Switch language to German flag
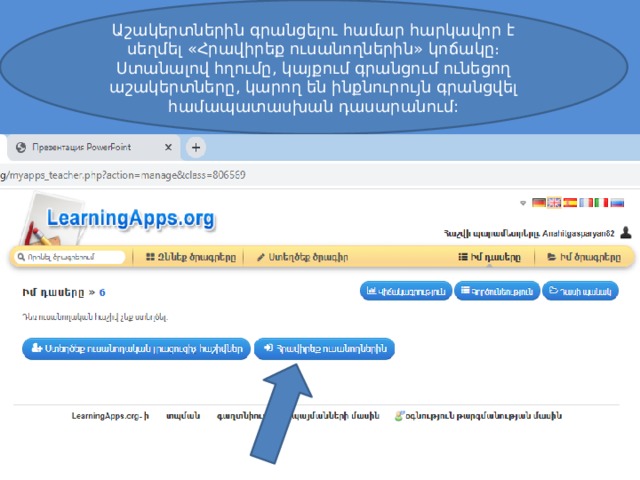 539,202
